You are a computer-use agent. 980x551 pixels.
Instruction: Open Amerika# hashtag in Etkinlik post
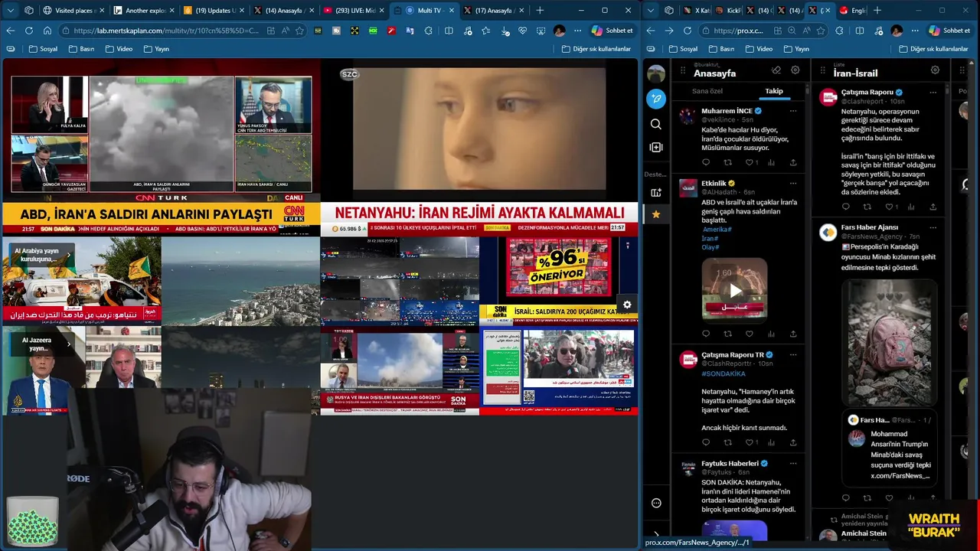pyautogui.click(x=717, y=230)
